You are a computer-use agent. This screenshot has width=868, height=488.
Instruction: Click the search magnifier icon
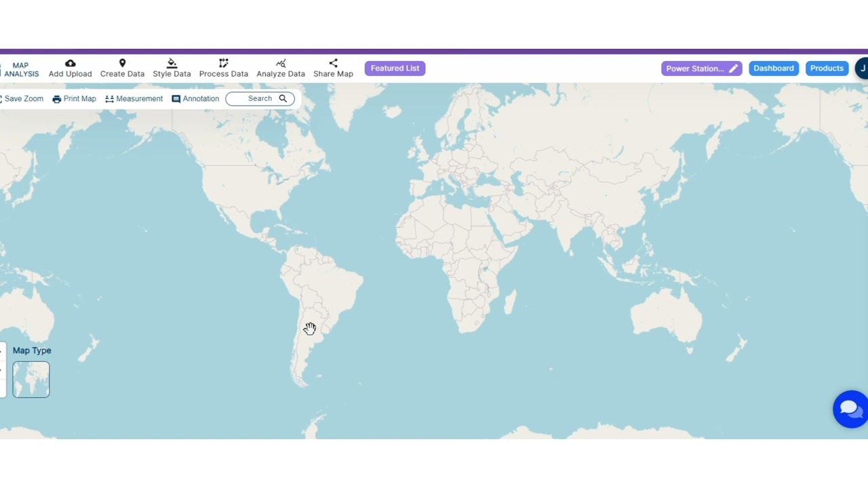tap(283, 99)
